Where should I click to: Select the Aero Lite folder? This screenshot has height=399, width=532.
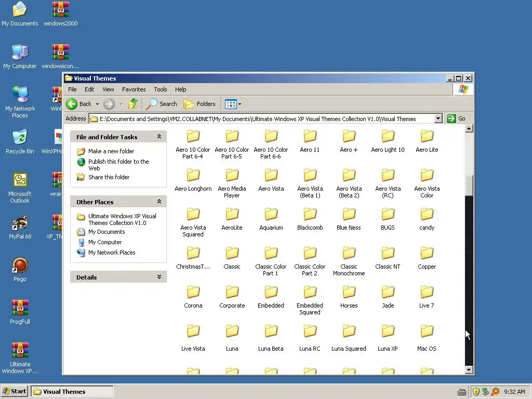(x=427, y=141)
